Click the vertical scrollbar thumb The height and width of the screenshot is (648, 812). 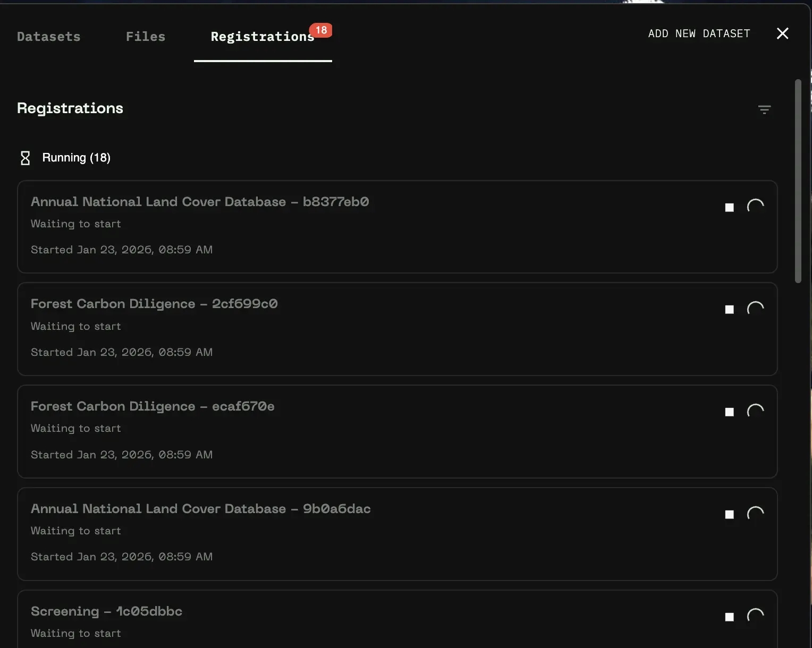click(x=798, y=181)
